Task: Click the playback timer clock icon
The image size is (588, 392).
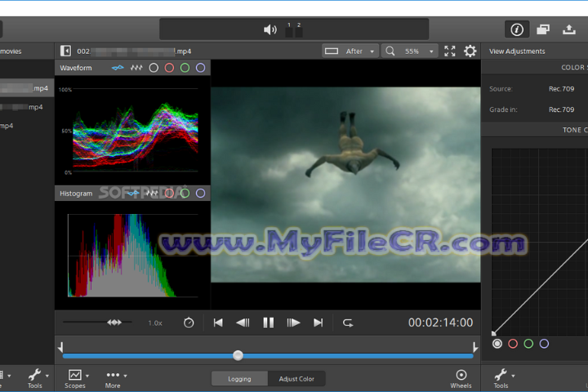Action: (189, 323)
